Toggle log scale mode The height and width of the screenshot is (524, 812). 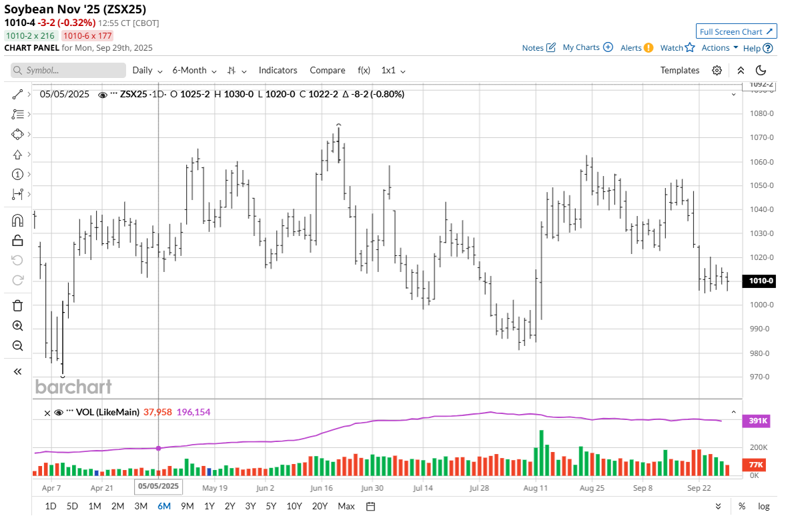tap(763, 506)
